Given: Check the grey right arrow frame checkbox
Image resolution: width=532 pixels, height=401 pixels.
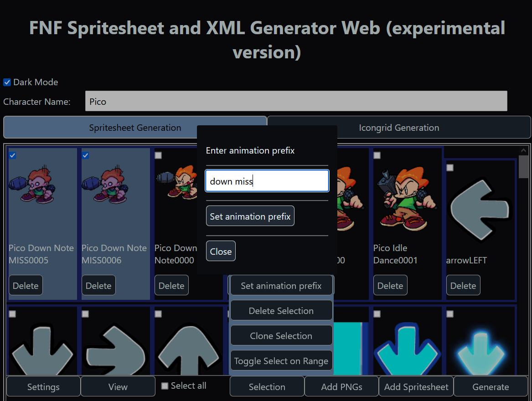Looking at the screenshot, I should point(86,314).
